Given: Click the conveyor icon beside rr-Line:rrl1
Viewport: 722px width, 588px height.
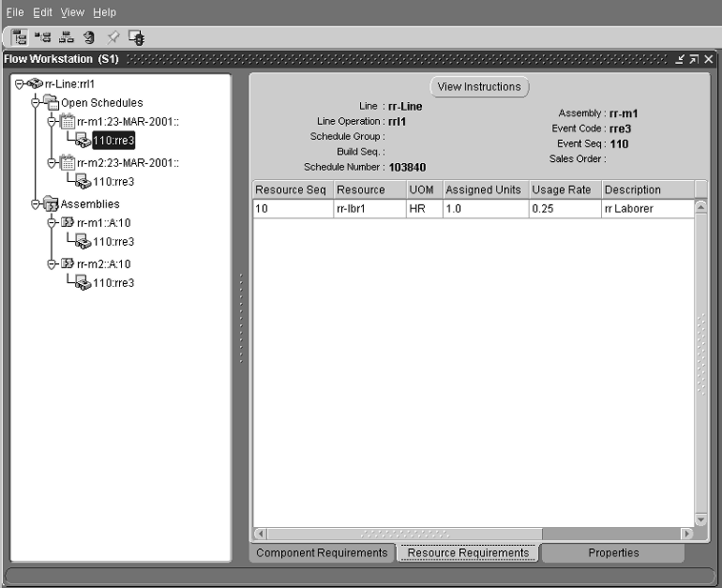Looking at the screenshot, I should (34, 84).
